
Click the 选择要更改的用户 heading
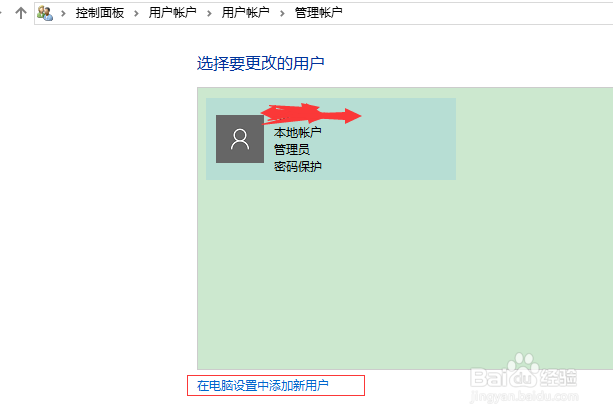click(x=261, y=63)
